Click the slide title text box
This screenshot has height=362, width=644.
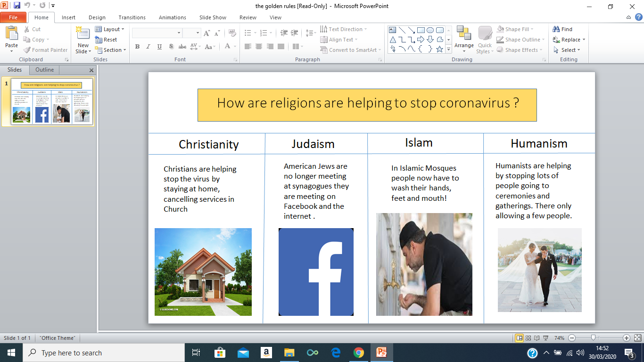coord(367,105)
